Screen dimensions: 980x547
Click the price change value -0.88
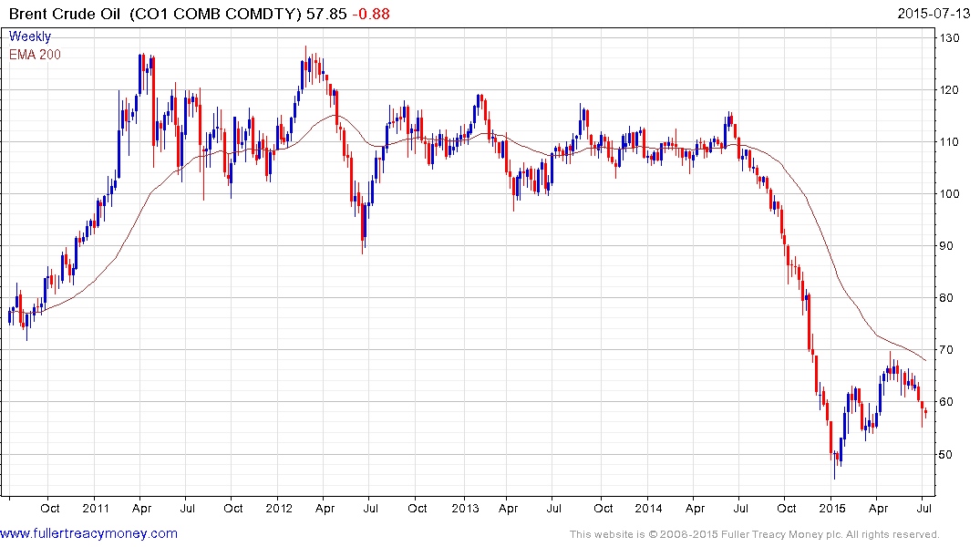point(371,14)
